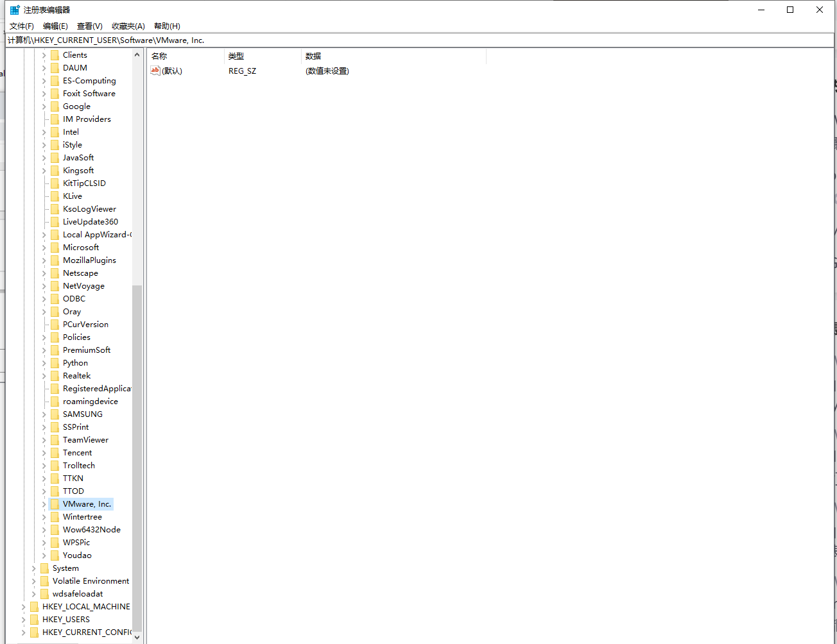The height and width of the screenshot is (644, 837).
Task: Expand the Foxit Software key
Action: click(x=44, y=94)
